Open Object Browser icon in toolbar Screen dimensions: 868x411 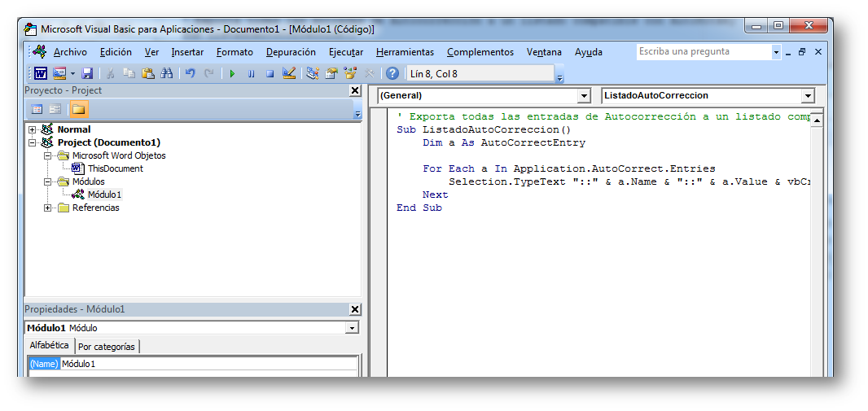tap(350, 73)
